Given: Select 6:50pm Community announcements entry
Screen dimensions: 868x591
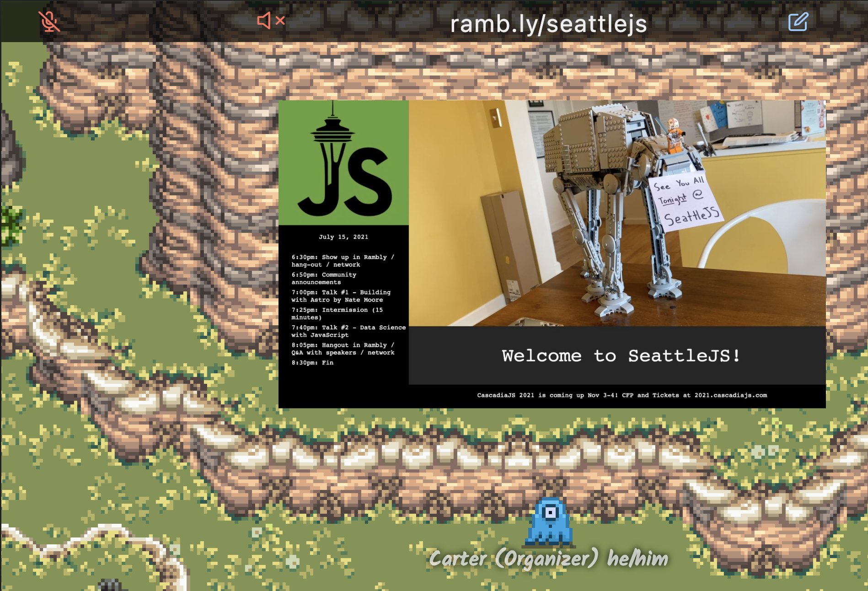Looking at the screenshot, I should pos(324,278).
